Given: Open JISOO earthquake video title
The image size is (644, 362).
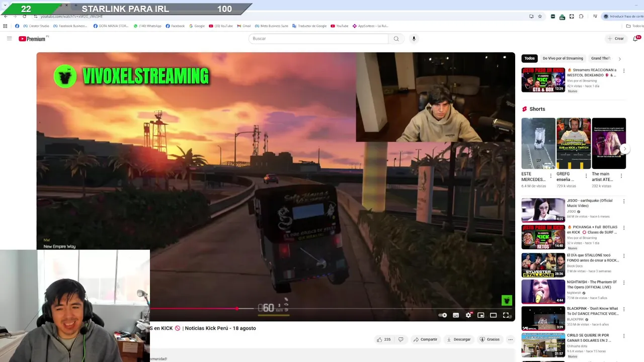Looking at the screenshot, I should coord(590,203).
